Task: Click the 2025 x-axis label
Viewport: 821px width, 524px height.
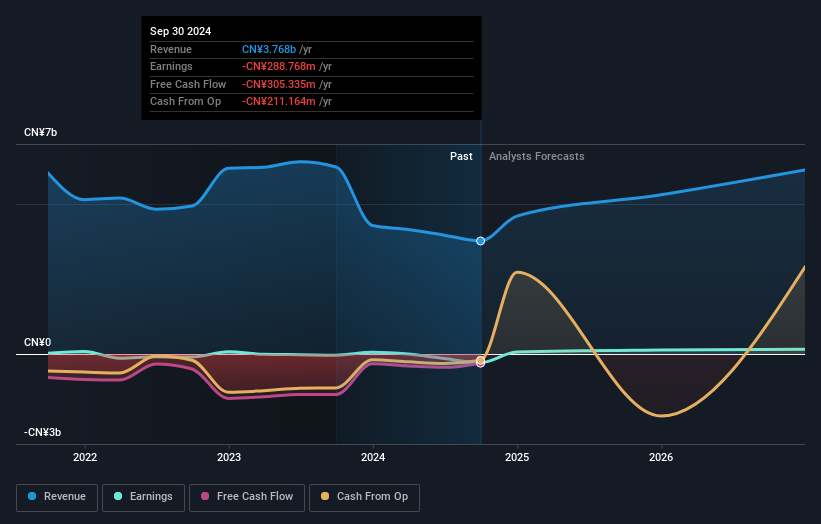Action: 517,458
